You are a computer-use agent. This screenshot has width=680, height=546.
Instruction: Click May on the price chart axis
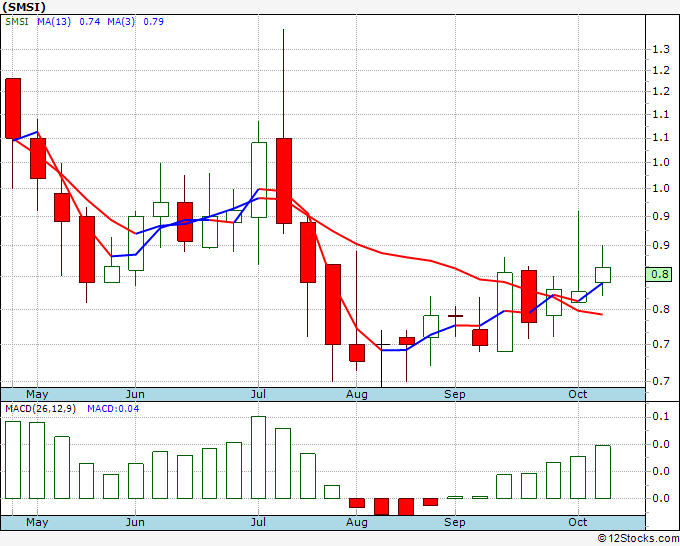click(37, 394)
